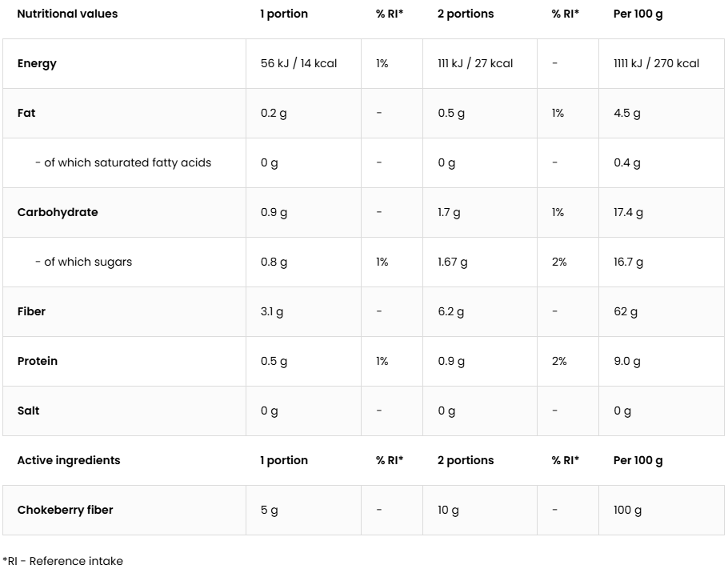728x569 pixels.
Task: Select the 17.4 g carbohydrate value
Action: pos(628,212)
